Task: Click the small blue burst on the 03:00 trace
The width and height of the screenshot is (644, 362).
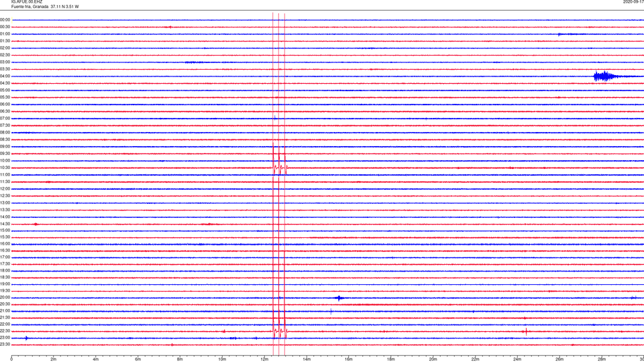Action: click(x=193, y=62)
